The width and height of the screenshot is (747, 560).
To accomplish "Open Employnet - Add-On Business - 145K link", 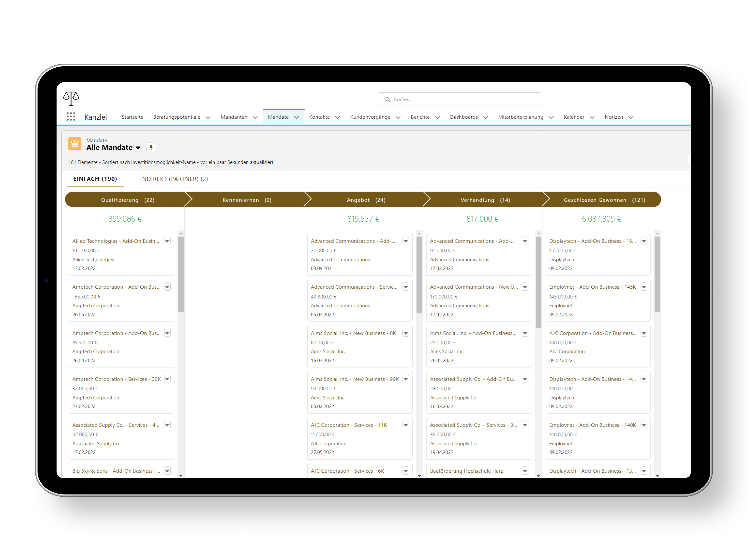I will 592,287.
